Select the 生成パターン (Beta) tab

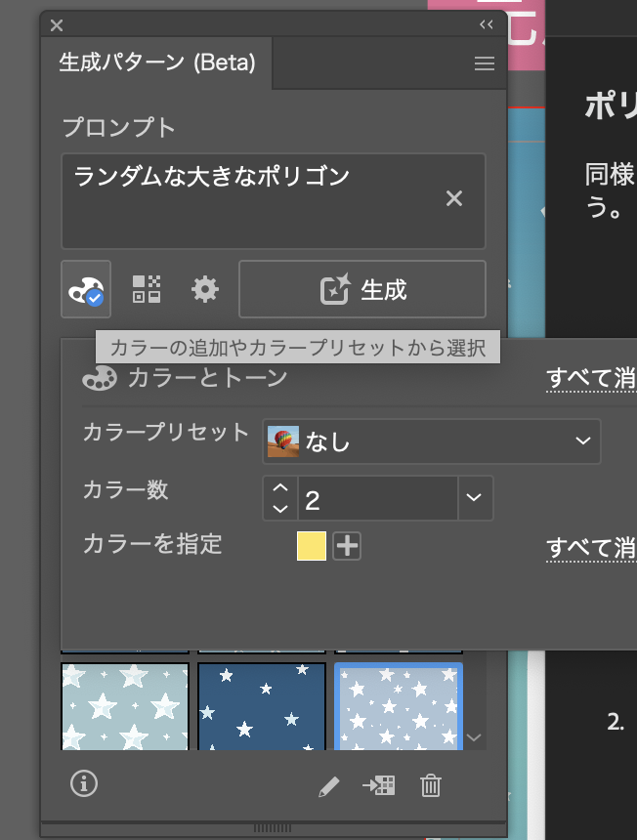tap(157, 63)
